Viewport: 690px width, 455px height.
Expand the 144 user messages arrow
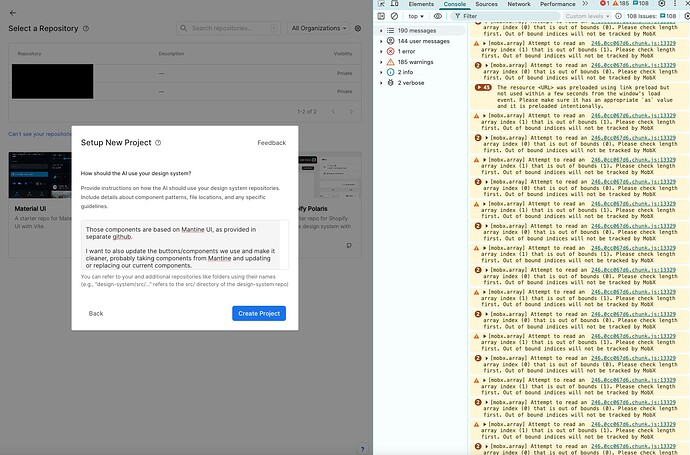381,41
